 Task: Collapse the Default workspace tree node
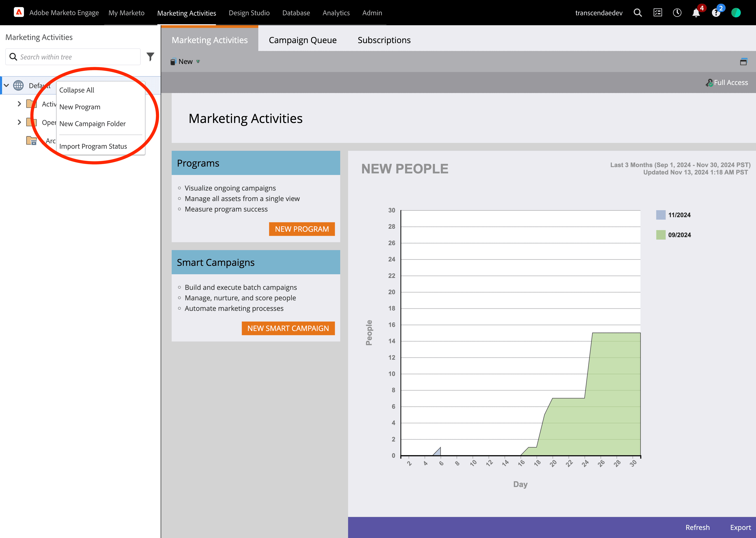click(x=6, y=85)
